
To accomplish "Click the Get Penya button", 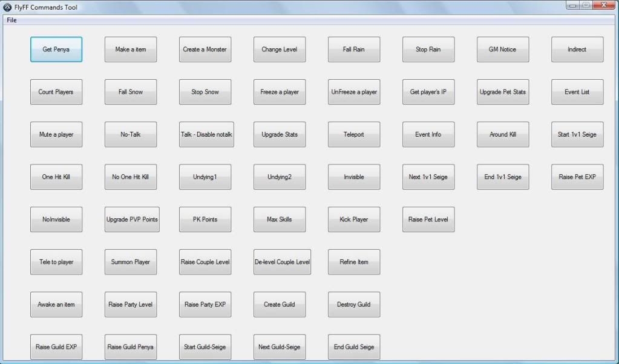I will 56,50.
